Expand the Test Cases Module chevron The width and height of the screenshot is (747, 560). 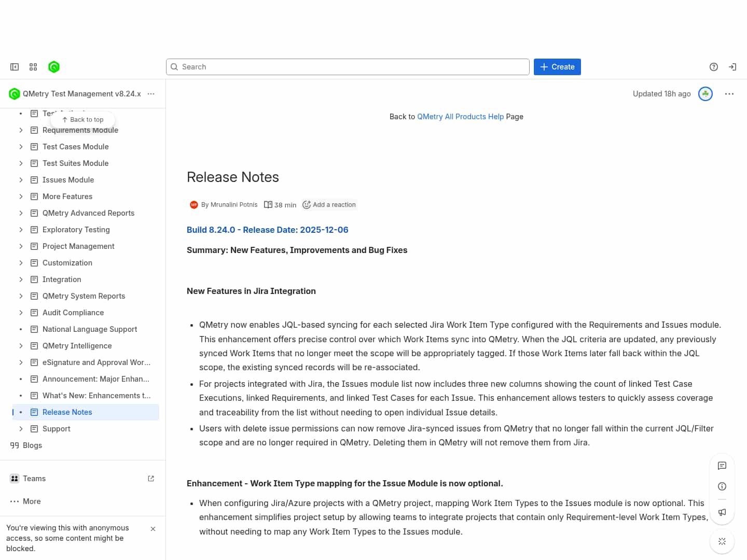[x=21, y=147]
